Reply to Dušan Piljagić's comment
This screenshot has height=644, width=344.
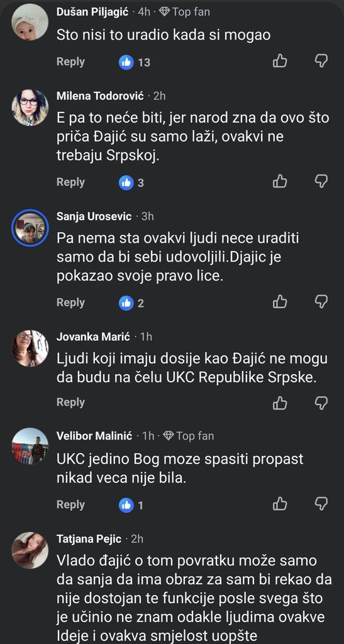pos(70,62)
